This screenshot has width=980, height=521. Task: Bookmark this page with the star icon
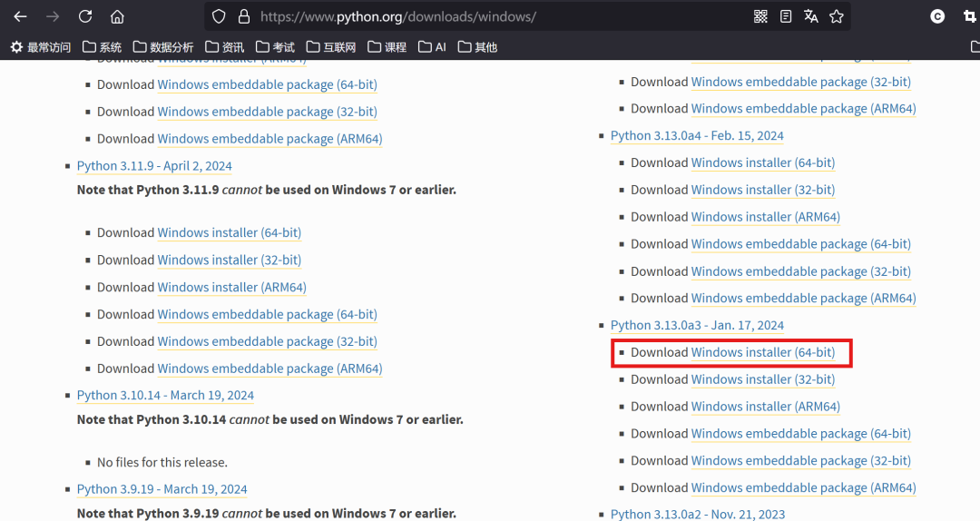pyautogui.click(x=837, y=16)
